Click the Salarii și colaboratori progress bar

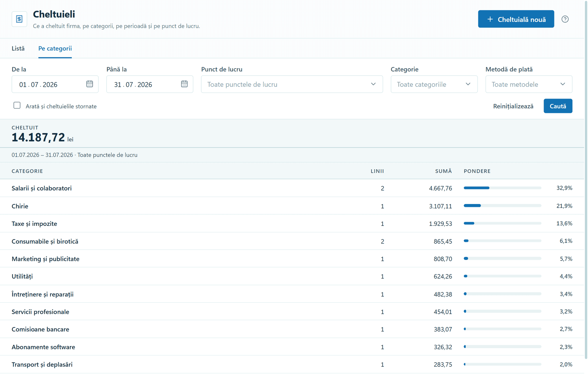[502, 188]
